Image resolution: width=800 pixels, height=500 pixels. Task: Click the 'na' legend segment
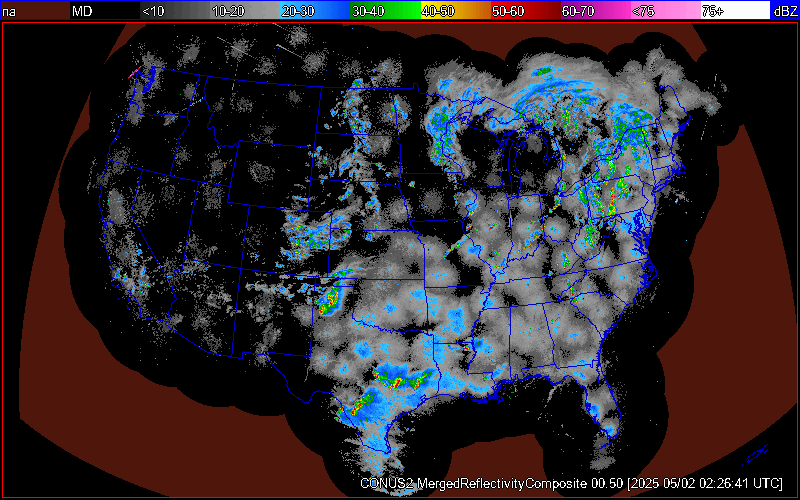tap(35, 10)
